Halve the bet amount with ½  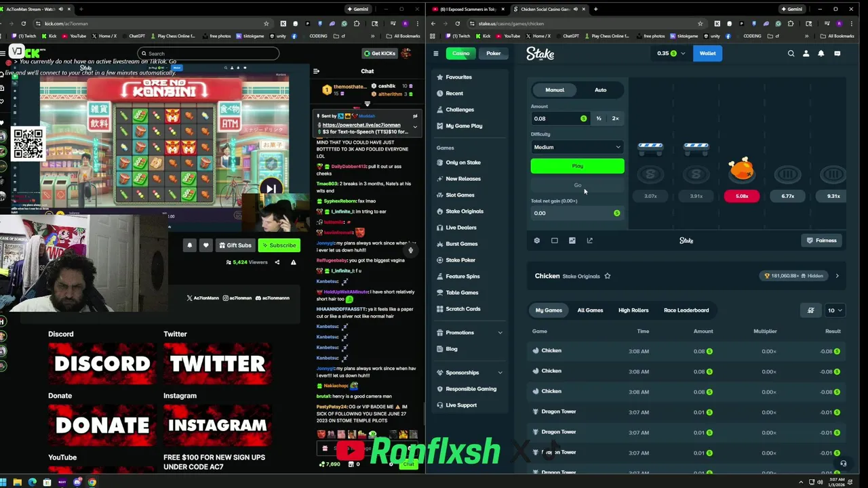(x=599, y=119)
